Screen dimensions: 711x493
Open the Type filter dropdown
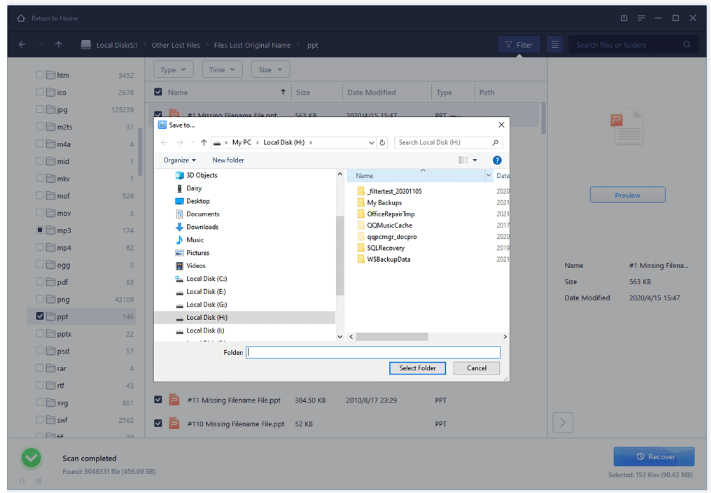175,70
